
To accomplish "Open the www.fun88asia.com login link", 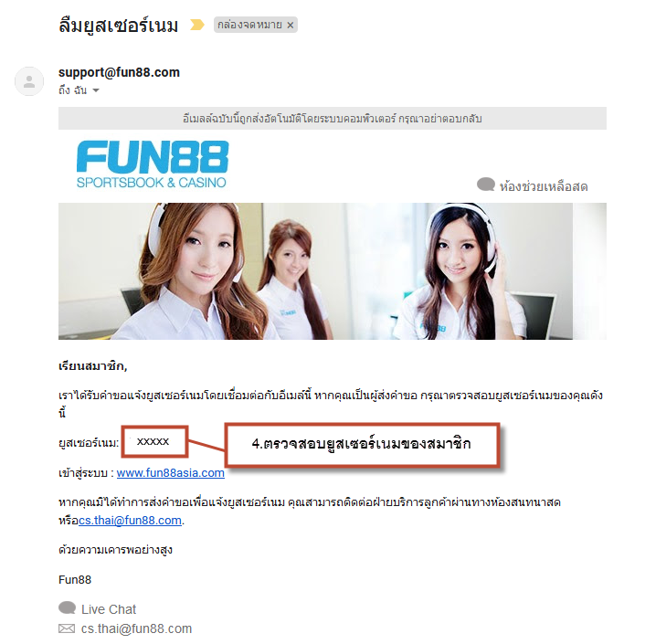I will tap(171, 473).
